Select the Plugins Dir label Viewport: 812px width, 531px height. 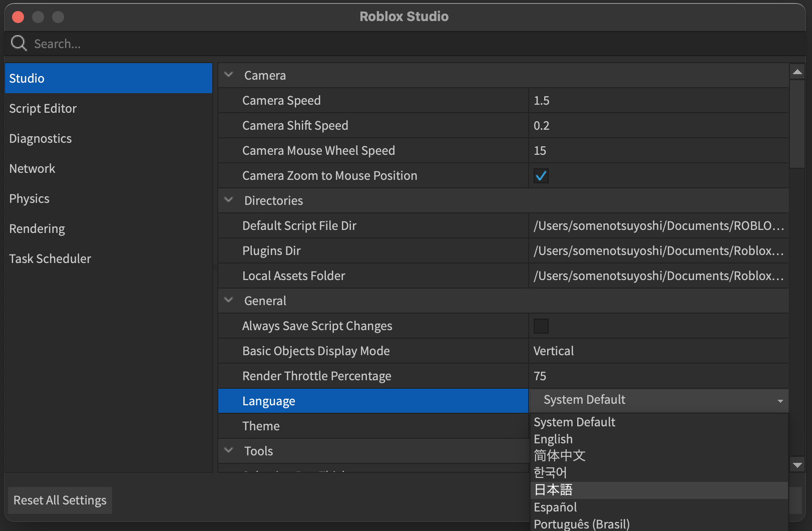coord(271,251)
